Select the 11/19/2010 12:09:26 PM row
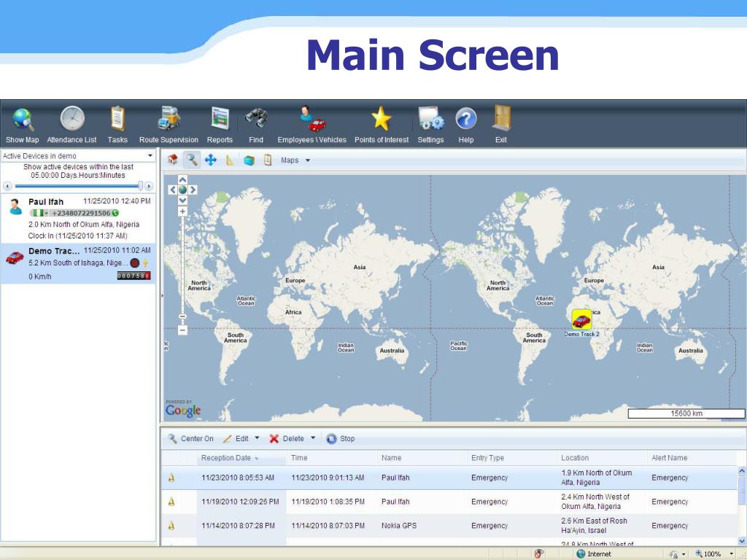The width and height of the screenshot is (747, 560). coord(449,502)
